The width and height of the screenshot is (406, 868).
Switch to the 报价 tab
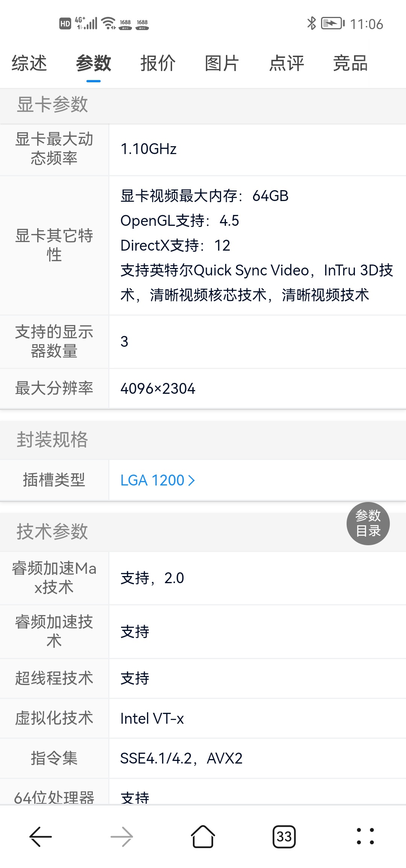tap(158, 63)
